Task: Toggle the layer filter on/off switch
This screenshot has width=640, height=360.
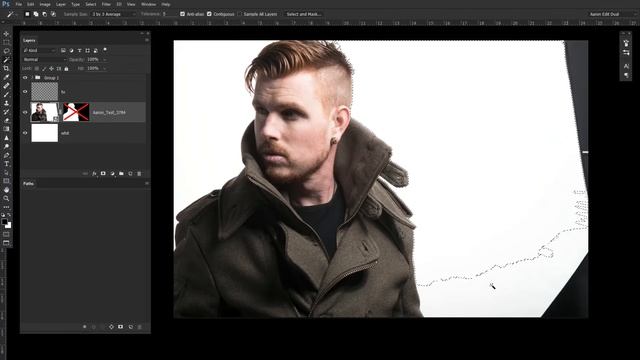Action: click(105, 50)
